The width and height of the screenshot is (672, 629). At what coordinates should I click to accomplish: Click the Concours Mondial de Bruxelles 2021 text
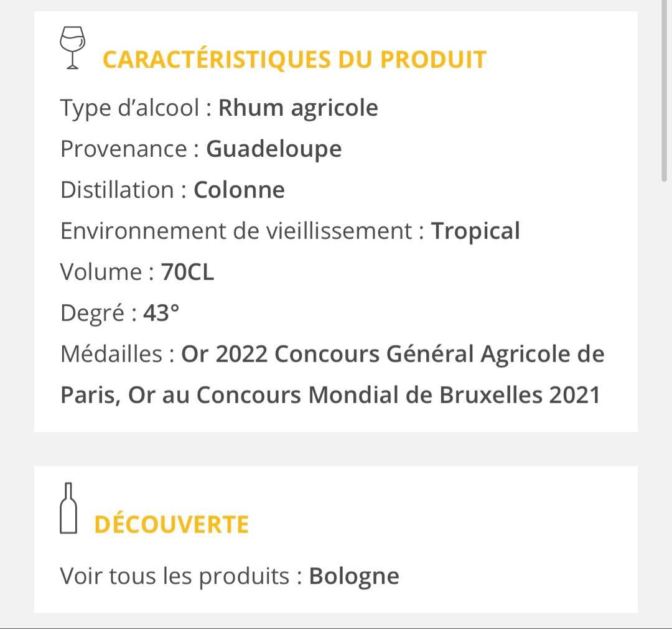(398, 395)
